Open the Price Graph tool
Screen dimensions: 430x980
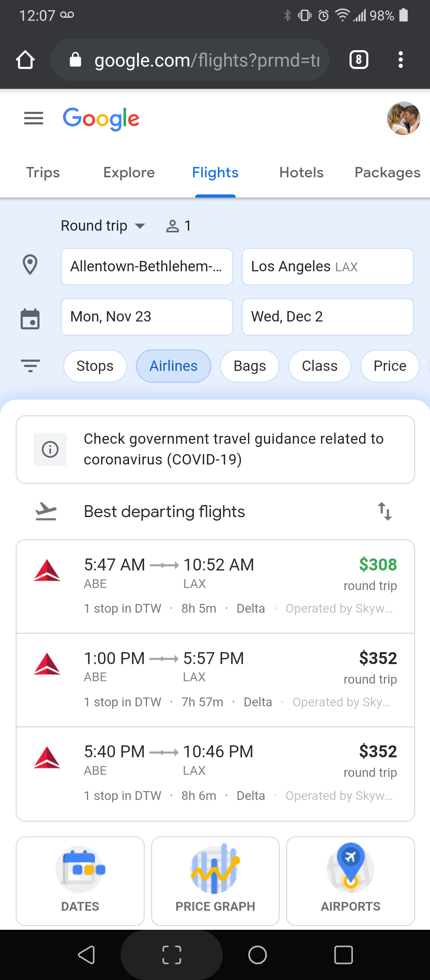(x=215, y=881)
